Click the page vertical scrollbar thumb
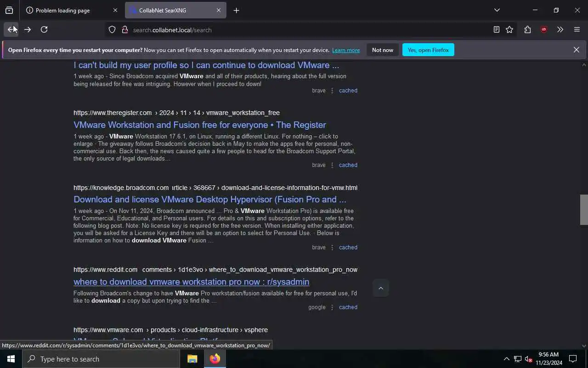588x368 pixels. (584, 210)
